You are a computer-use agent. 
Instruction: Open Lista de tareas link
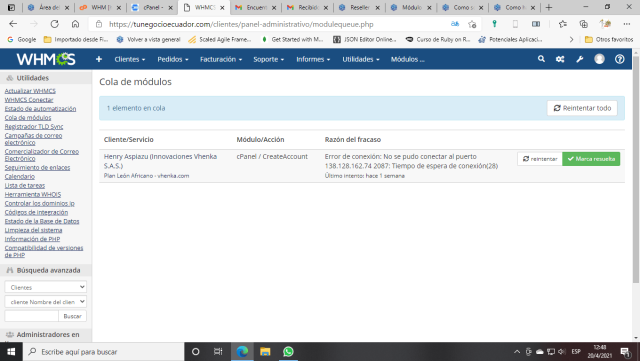pyautogui.click(x=24, y=185)
